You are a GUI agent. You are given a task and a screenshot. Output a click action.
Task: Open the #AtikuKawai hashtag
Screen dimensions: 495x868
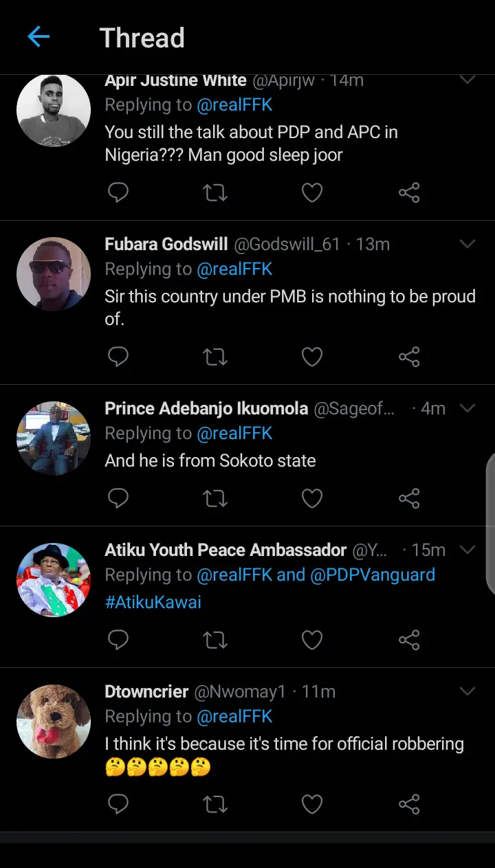153,603
